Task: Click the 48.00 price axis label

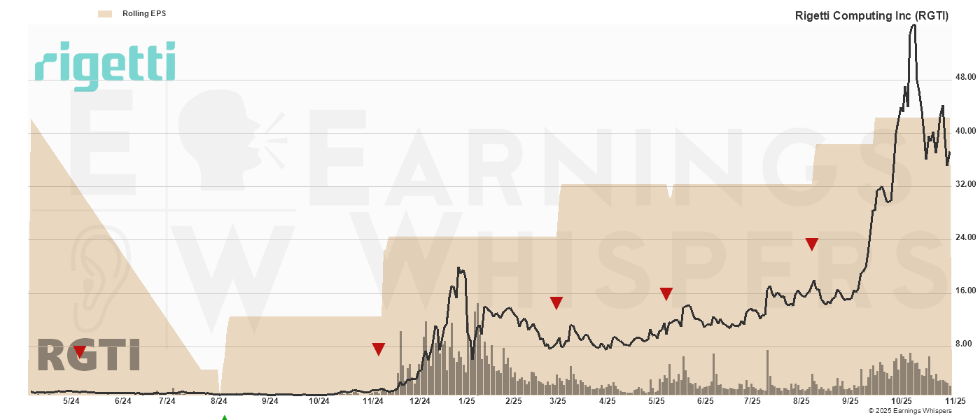Action: click(x=966, y=78)
